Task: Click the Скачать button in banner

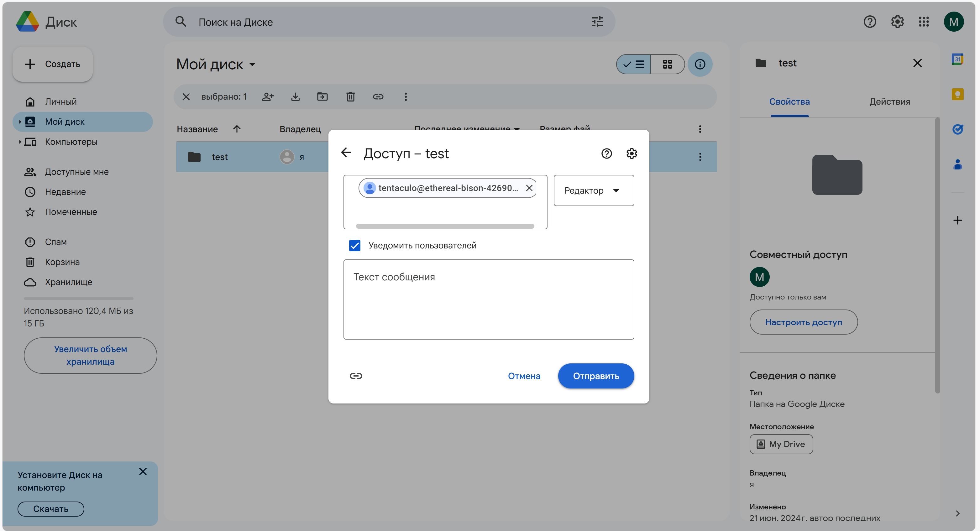Action: (x=50, y=509)
